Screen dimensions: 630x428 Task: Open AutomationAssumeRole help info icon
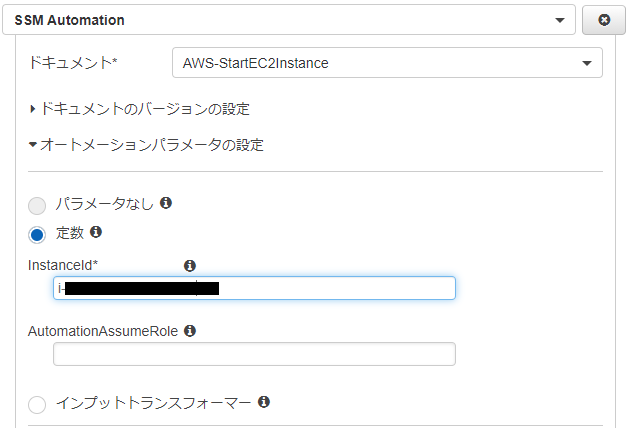190,330
